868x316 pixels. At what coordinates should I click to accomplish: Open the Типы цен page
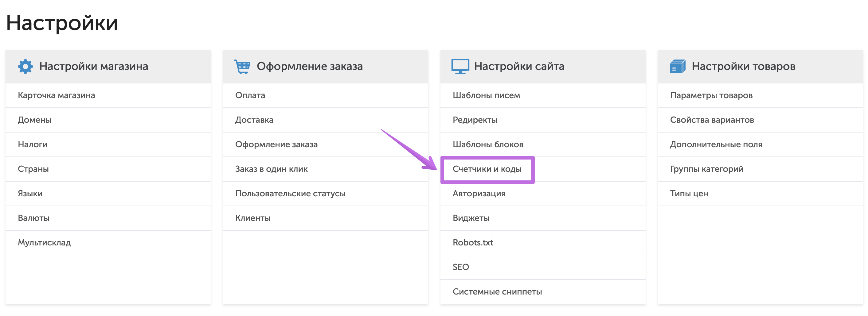(x=689, y=194)
